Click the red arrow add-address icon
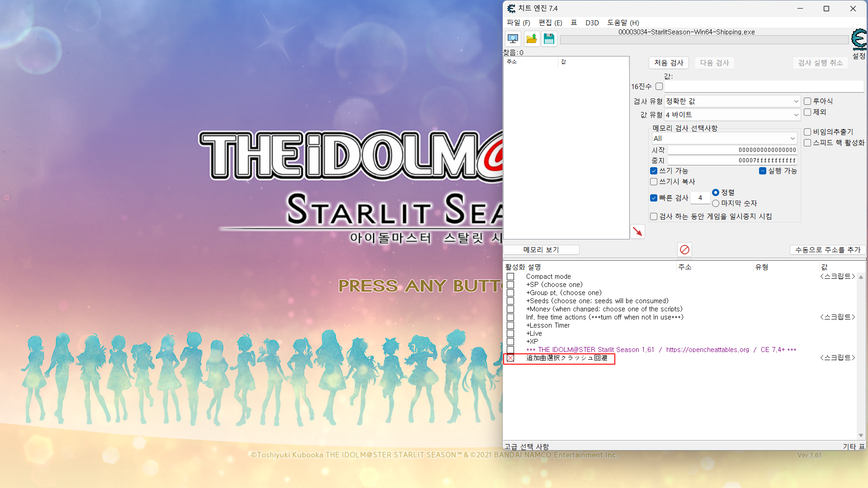The height and width of the screenshot is (488, 868). (x=637, y=232)
